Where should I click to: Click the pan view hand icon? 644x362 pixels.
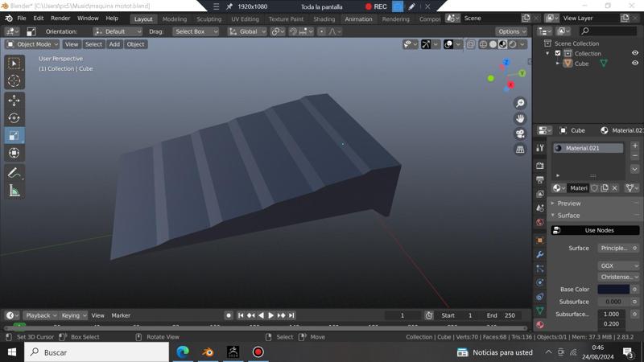coord(520,118)
